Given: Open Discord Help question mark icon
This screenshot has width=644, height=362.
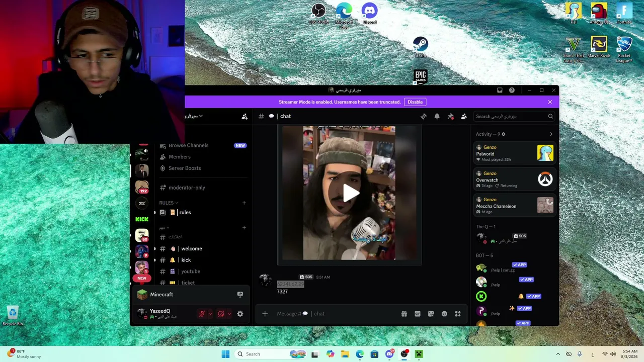Looking at the screenshot, I should click(x=512, y=90).
